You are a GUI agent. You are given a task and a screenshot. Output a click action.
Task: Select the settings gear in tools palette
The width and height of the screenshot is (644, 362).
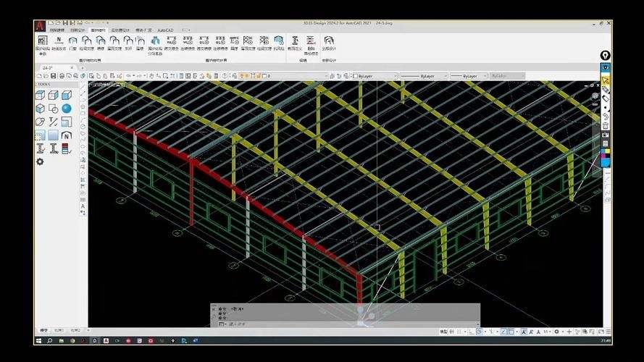(41, 161)
